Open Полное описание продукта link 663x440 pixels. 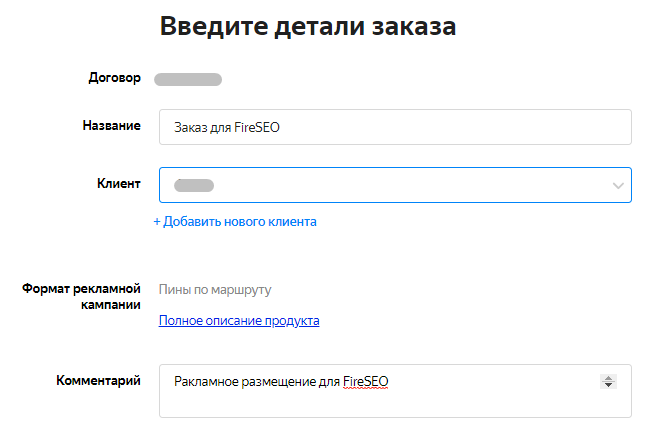pyautogui.click(x=239, y=321)
